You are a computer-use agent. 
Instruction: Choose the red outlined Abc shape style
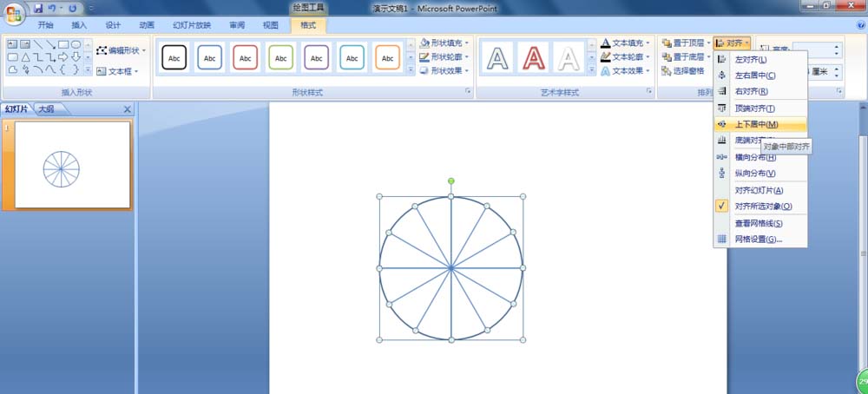pyautogui.click(x=246, y=57)
